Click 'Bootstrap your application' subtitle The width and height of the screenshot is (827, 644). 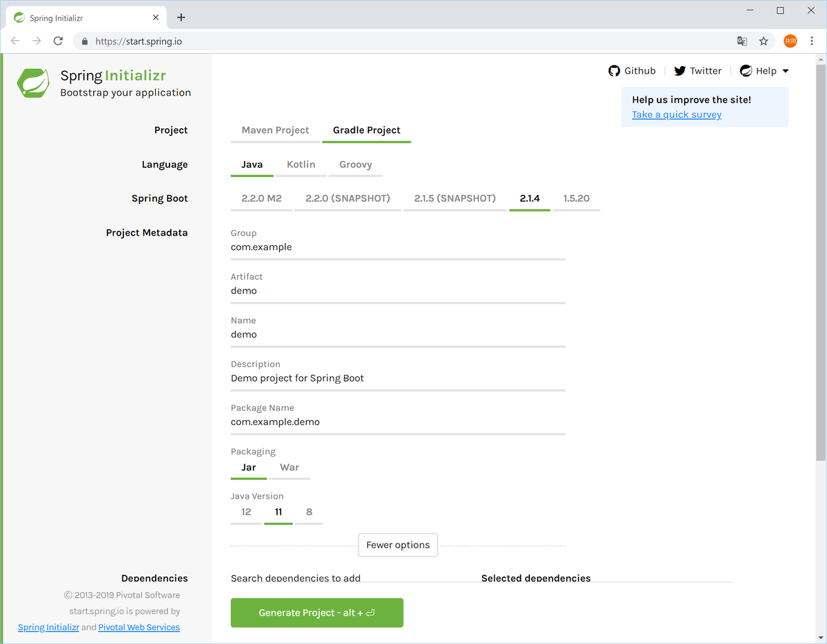(125, 93)
